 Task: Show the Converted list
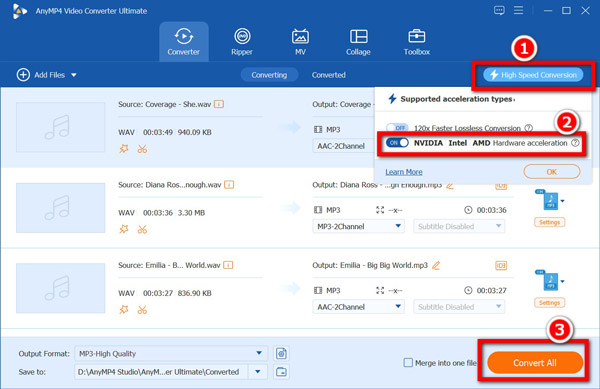point(329,75)
